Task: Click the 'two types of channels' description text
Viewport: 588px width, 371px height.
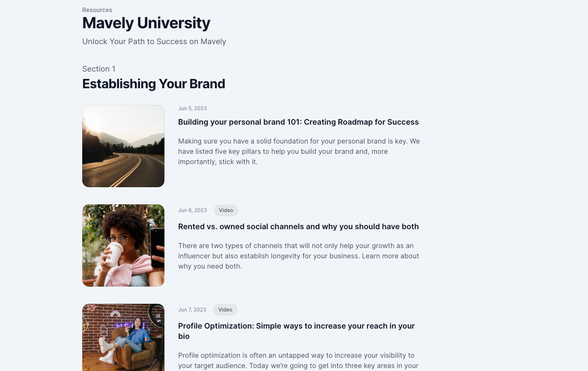Action: pos(298,256)
